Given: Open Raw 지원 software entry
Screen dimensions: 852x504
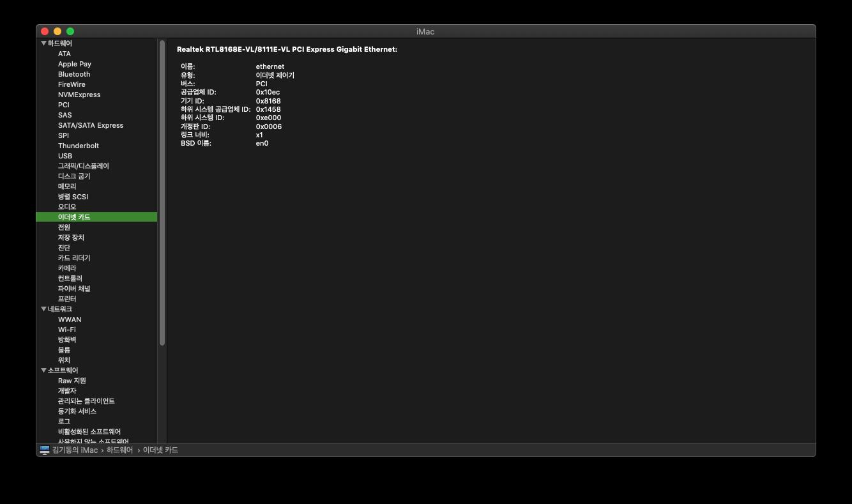Looking at the screenshot, I should tap(72, 381).
